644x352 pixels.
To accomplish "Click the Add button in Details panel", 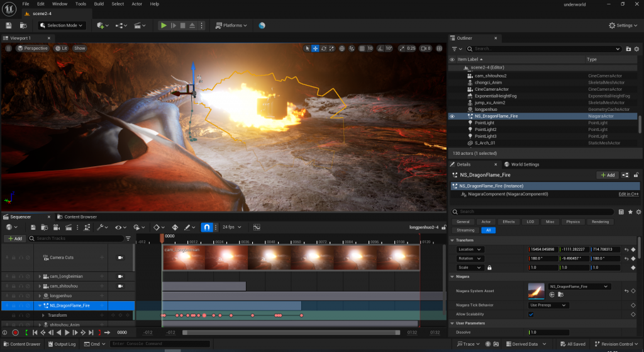I will [609, 174].
